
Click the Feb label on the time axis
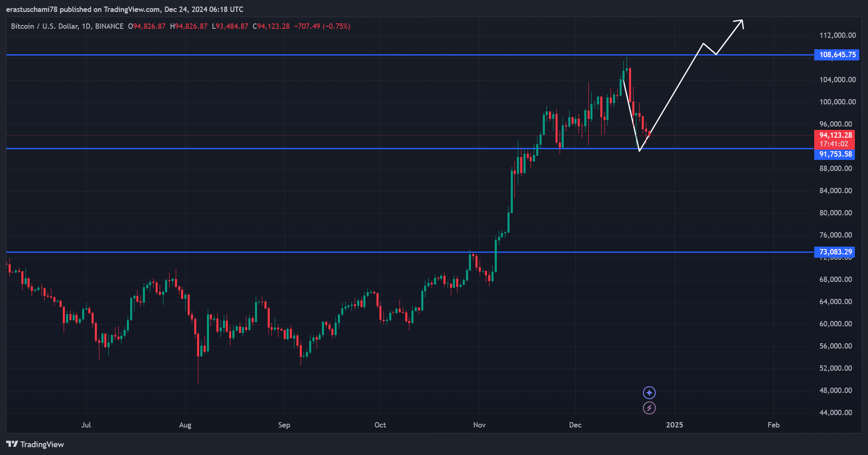pos(774,425)
